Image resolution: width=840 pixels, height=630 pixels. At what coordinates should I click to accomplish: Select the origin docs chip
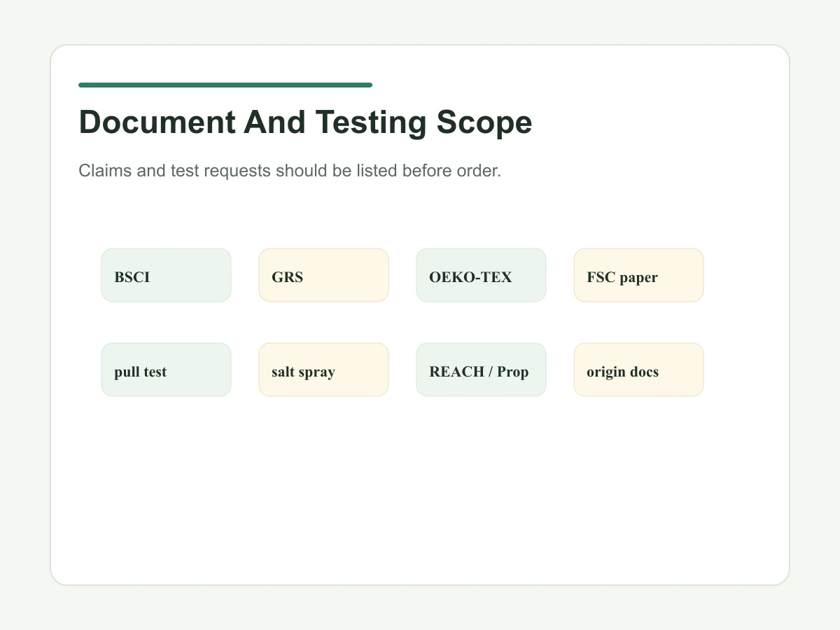coord(638,370)
